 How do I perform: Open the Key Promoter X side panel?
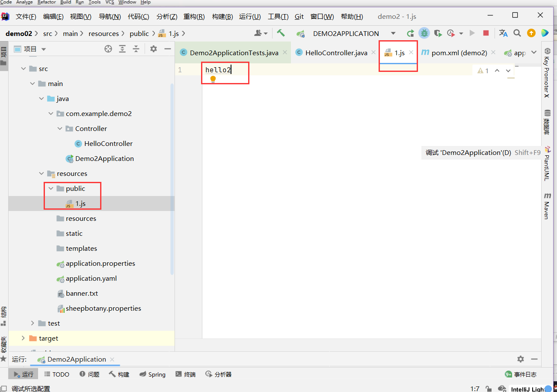[x=547, y=72]
